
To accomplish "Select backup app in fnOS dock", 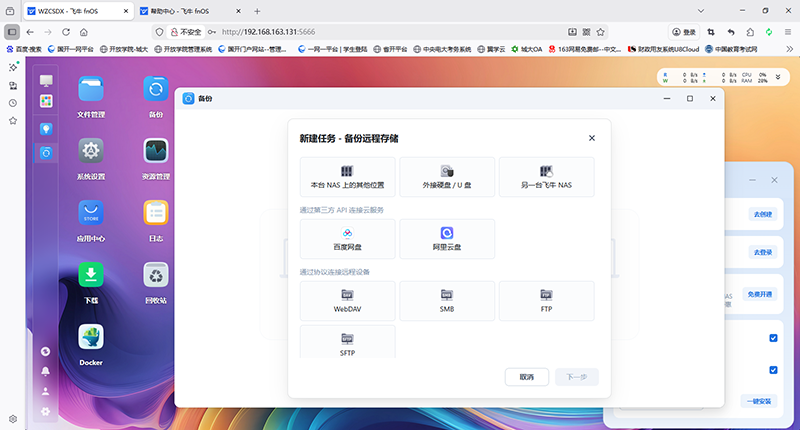I will 46,153.
